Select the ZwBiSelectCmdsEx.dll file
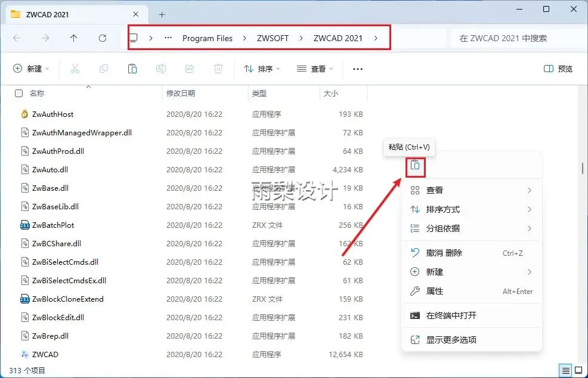588x378 pixels. click(69, 280)
